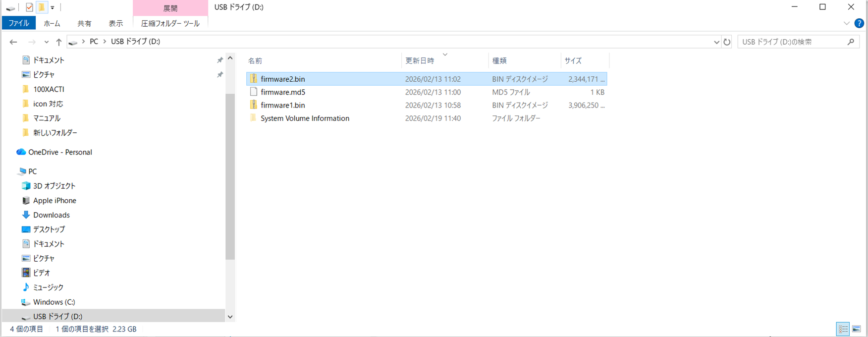Click the New folder icon in quick access toolbar
Viewport: 868px width, 337px height.
[42, 7]
